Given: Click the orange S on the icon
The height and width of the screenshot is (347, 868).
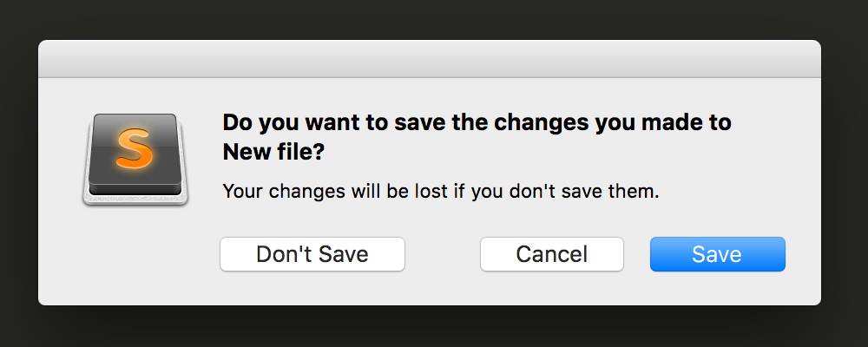Looking at the screenshot, I should click(134, 148).
